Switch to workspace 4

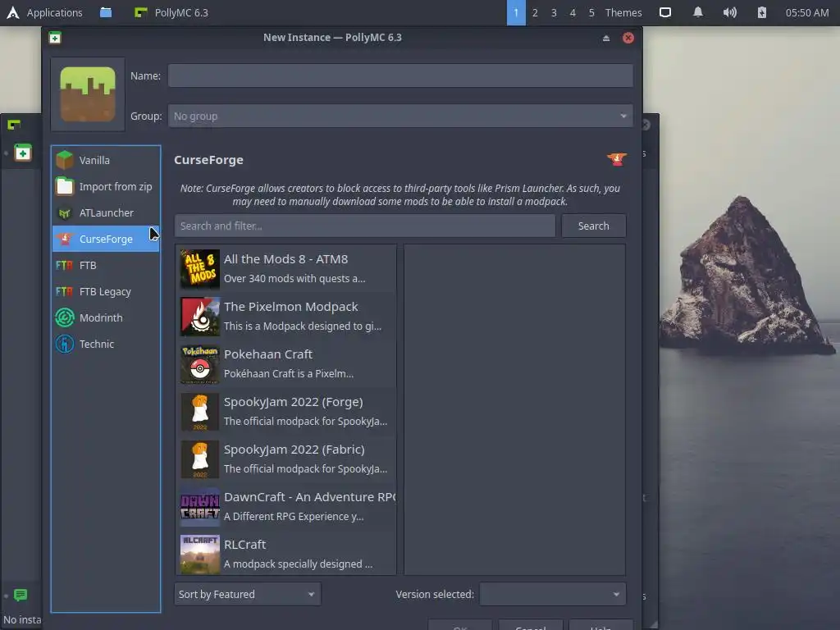click(573, 12)
